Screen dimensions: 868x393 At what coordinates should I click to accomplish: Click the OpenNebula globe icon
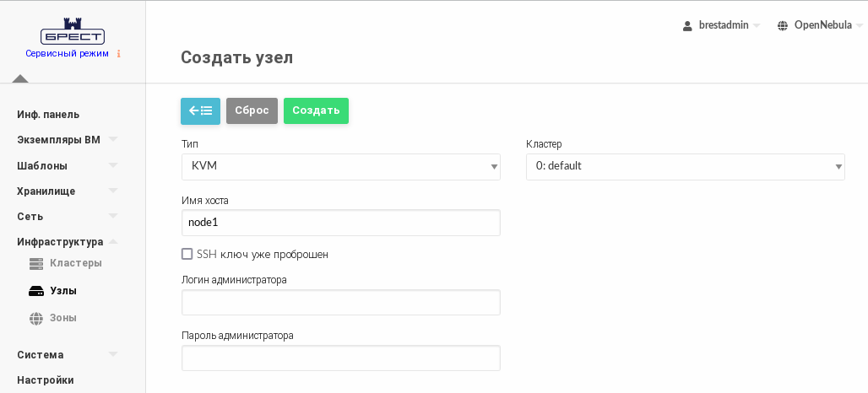coord(783,25)
